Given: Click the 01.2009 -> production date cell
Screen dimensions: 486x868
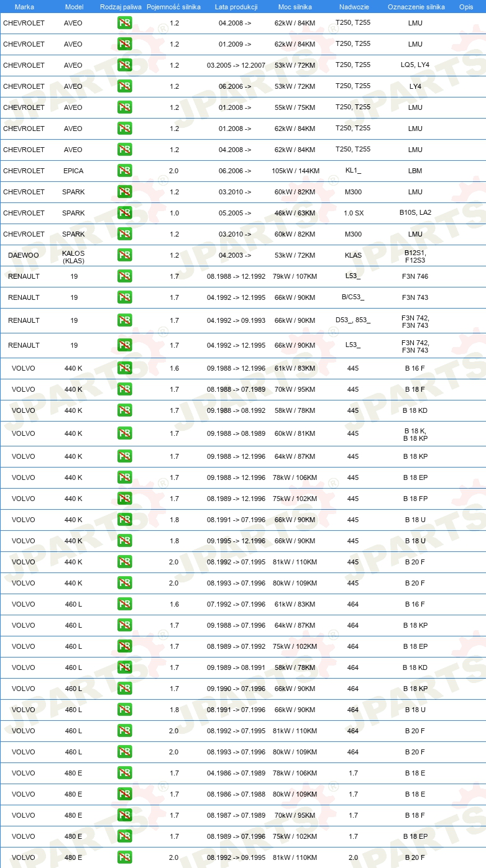Looking at the screenshot, I should 235,44.
